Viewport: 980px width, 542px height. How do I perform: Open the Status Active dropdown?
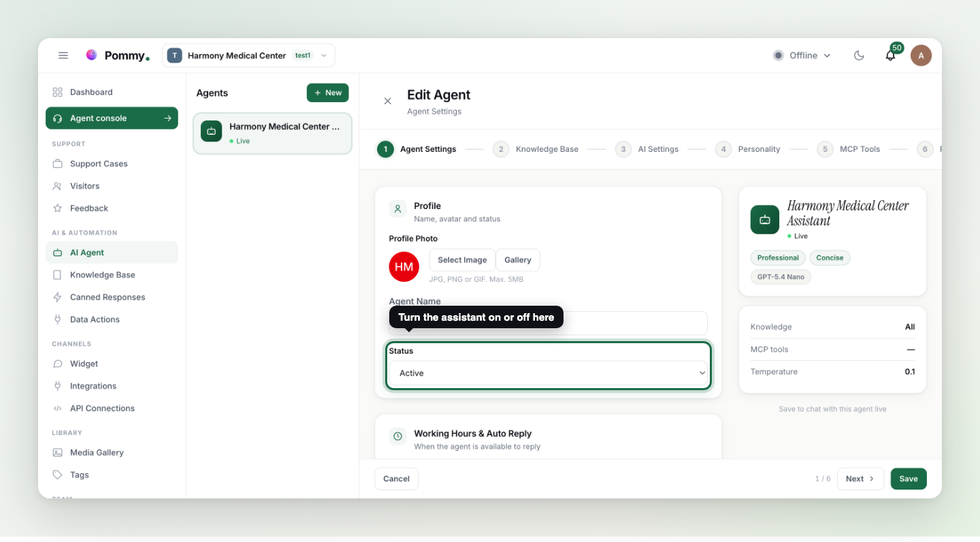coord(549,373)
